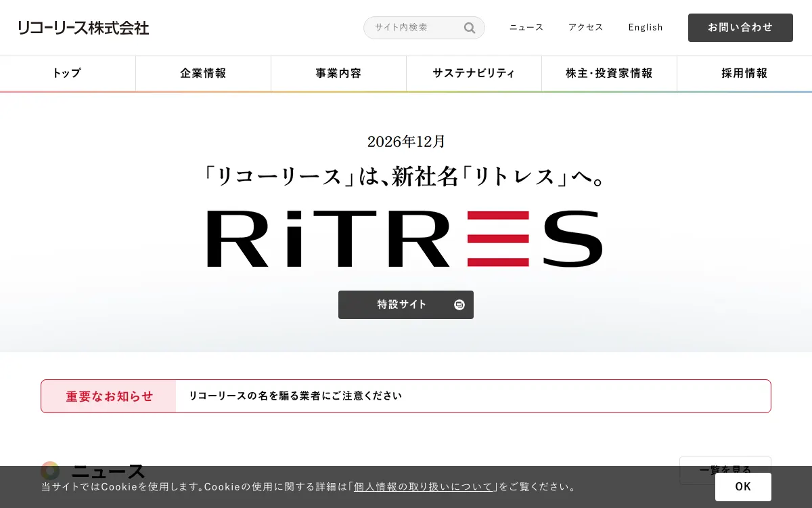Image resolution: width=812 pixels, height=508 pixels.
Task: Switch site language to English
Action: [x=646, y=28]
